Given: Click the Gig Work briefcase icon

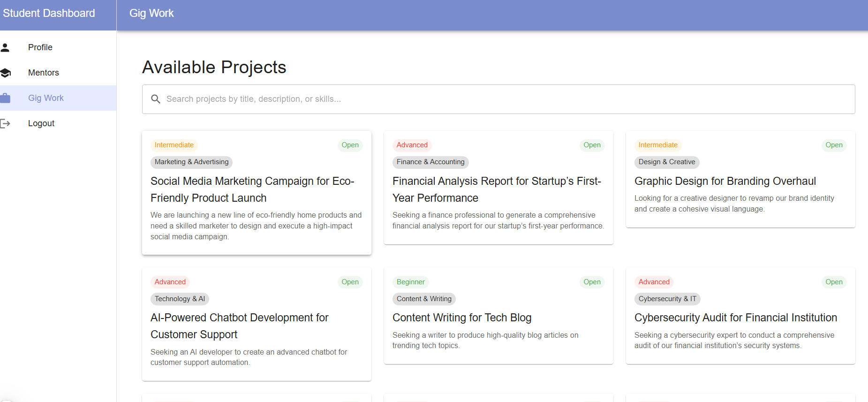Looking at the screenshot, I should coord(5,98).
